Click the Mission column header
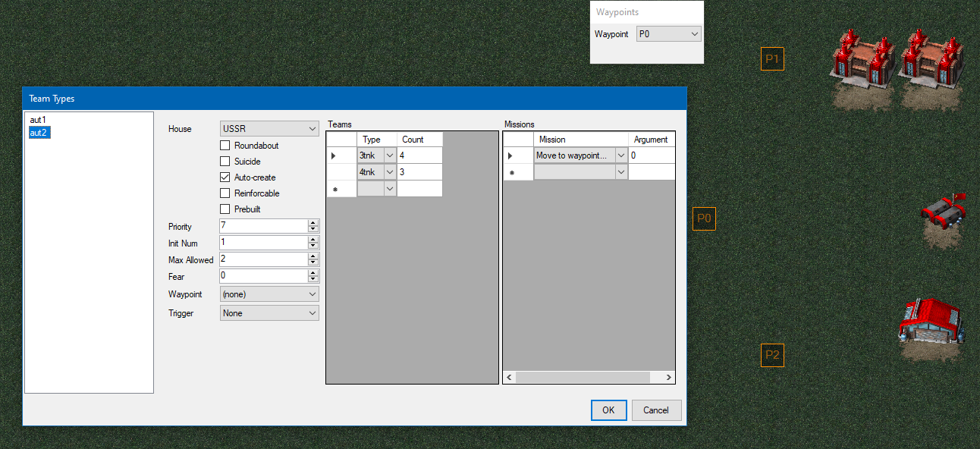 pos(581,140)
